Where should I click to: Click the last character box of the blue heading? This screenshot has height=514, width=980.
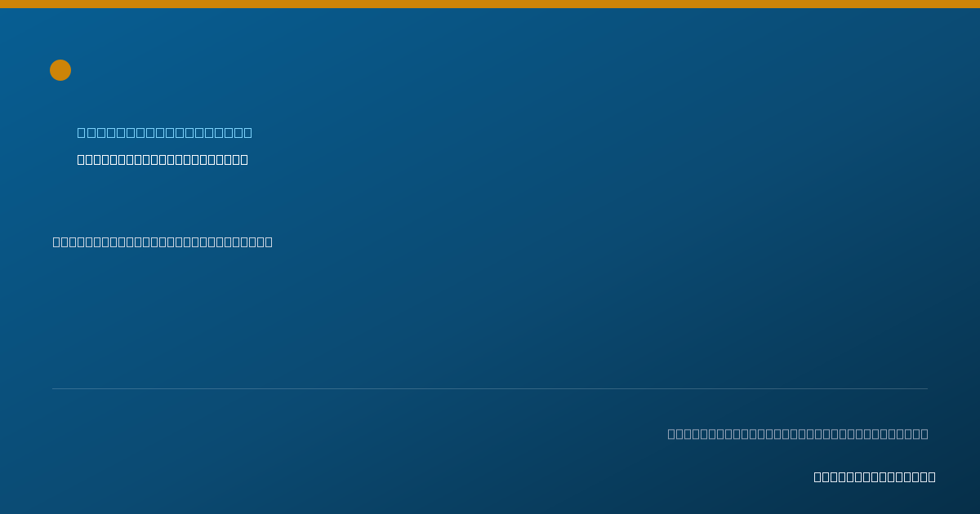coord(247,132)
